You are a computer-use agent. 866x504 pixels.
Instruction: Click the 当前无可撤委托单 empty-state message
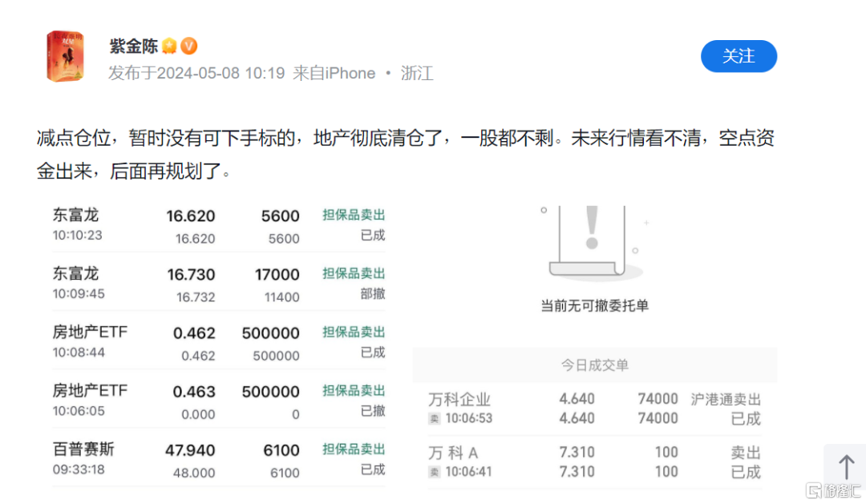[594, 306]
